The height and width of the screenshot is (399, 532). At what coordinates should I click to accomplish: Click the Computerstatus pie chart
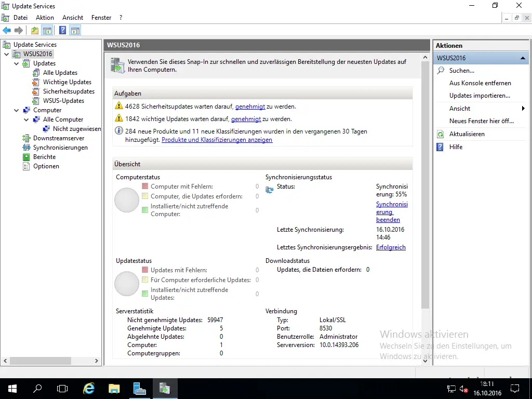point(127,200)
